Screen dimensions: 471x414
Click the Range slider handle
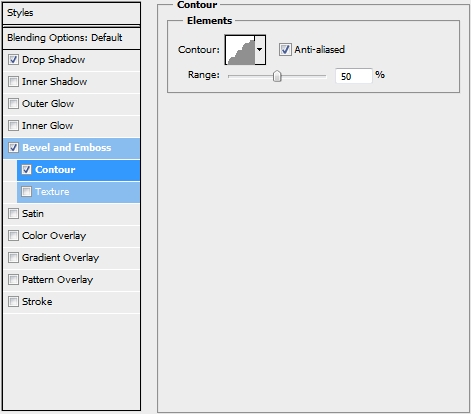coord(277,76)
